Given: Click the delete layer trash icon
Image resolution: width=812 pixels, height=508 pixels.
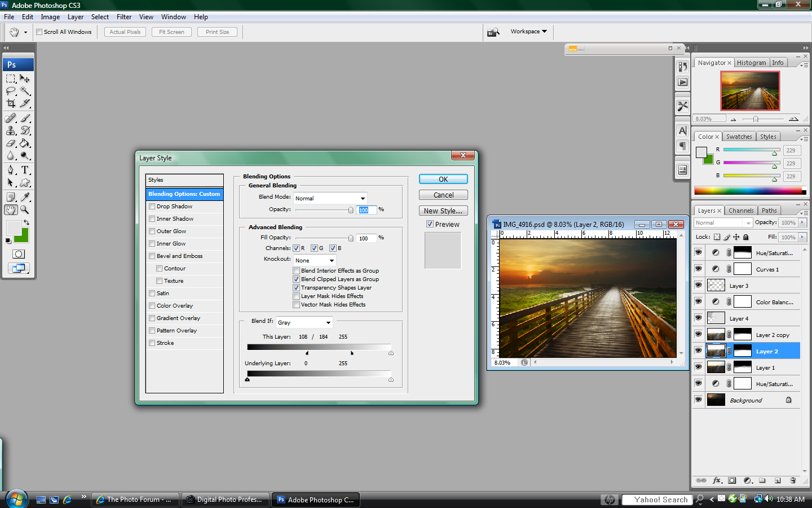Looking at the screenshot, I should [x=793, y=480].
